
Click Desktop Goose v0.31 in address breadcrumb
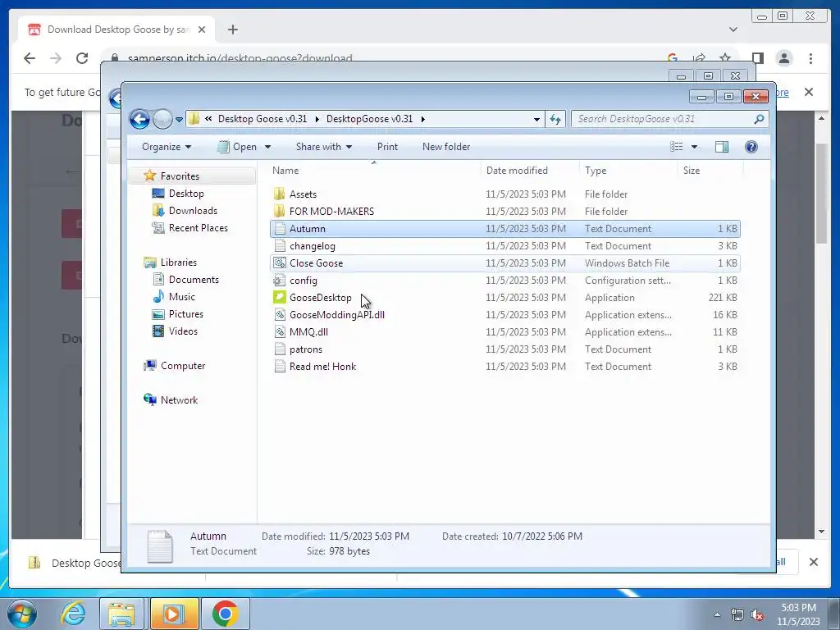[262, 119]
